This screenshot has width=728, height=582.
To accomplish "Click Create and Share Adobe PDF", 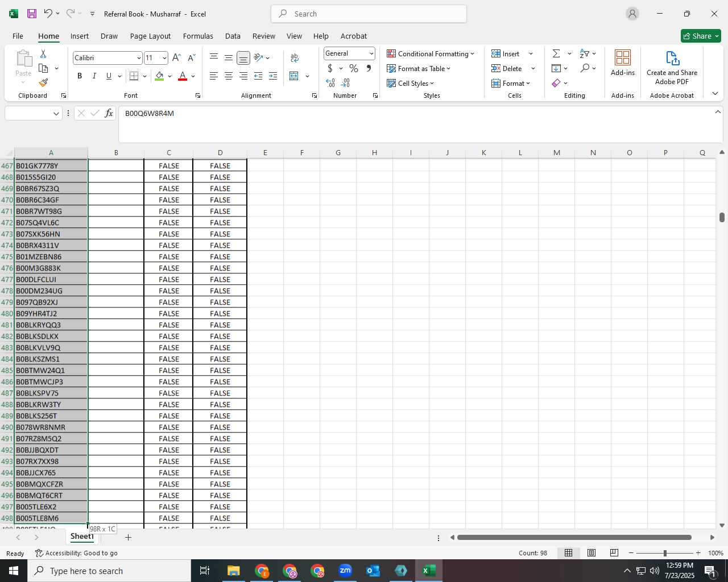I will click(x=672, y=67).
